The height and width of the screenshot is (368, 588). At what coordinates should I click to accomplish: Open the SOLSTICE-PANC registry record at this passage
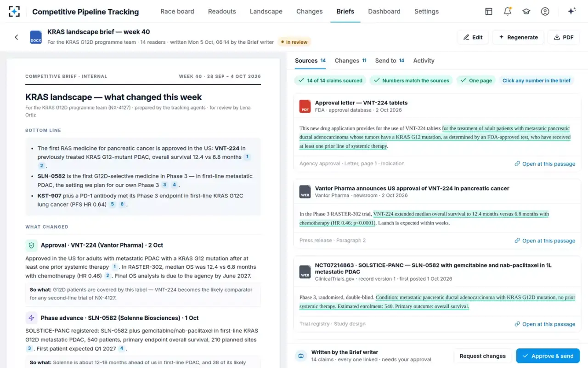tap(545, 324)
